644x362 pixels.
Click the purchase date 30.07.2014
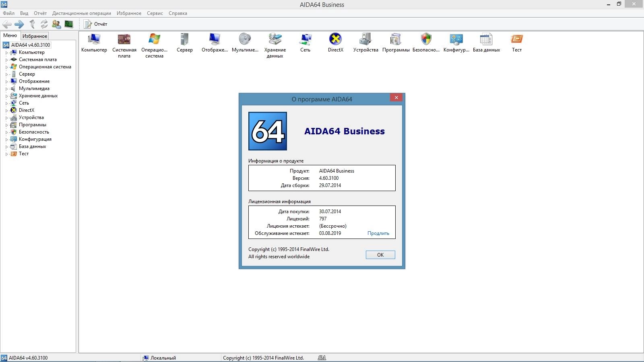330,212
